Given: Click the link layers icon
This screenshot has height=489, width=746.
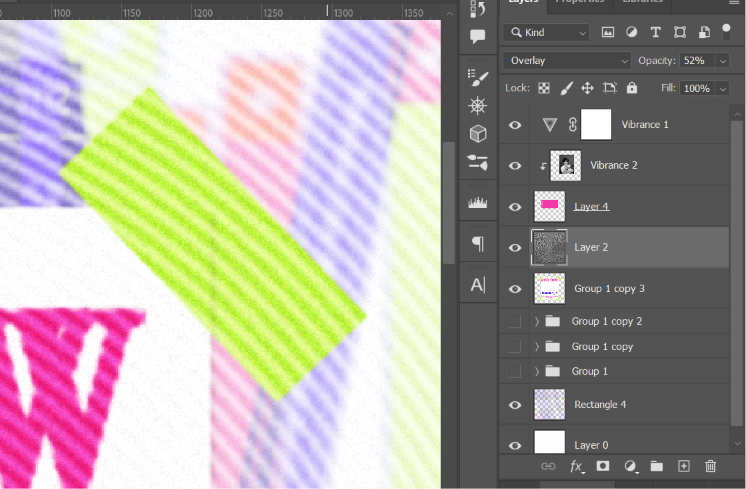Looking at the screenshot, I should 548,466.
